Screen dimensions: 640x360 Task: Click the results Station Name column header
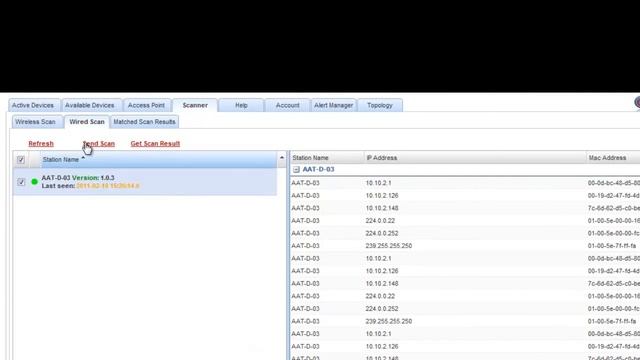pyautogui.click(x=327, y=158)
